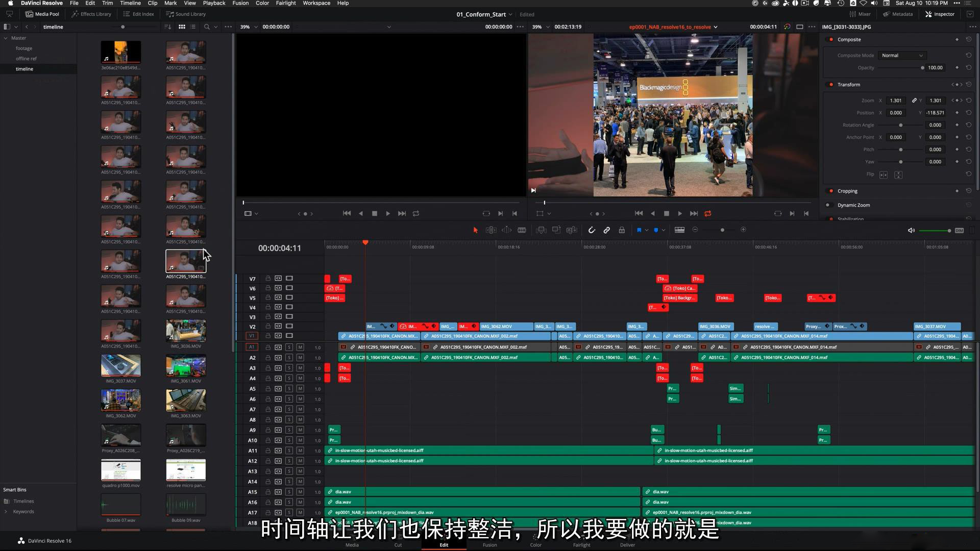
Task: Open the Edit Index panel
Action: 139,14
